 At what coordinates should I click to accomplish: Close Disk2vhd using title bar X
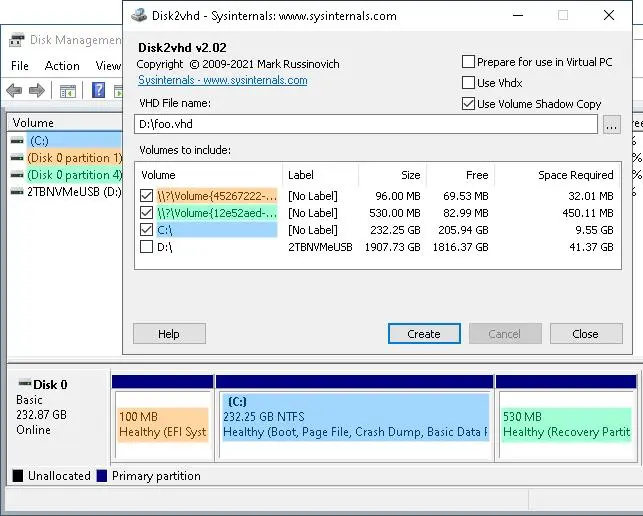point(609,16)
